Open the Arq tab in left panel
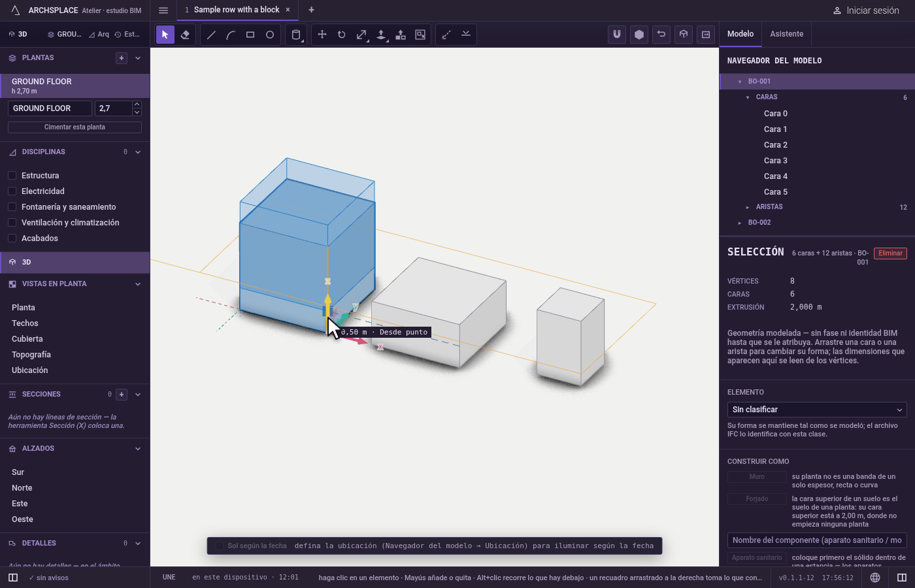Screen dimensions: 915x588 coord(99,35)
